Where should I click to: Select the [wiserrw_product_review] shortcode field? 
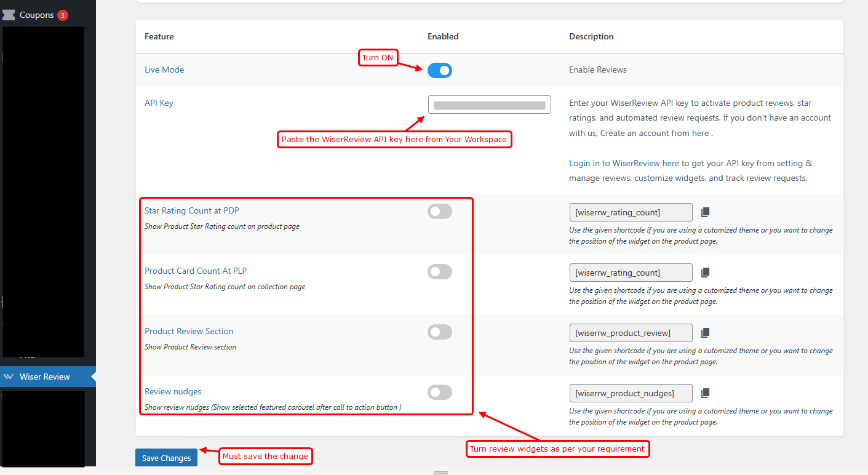[631, 333]
